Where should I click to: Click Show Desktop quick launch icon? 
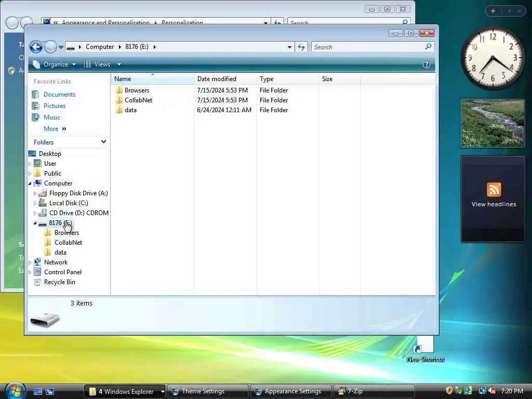[37, 392]
